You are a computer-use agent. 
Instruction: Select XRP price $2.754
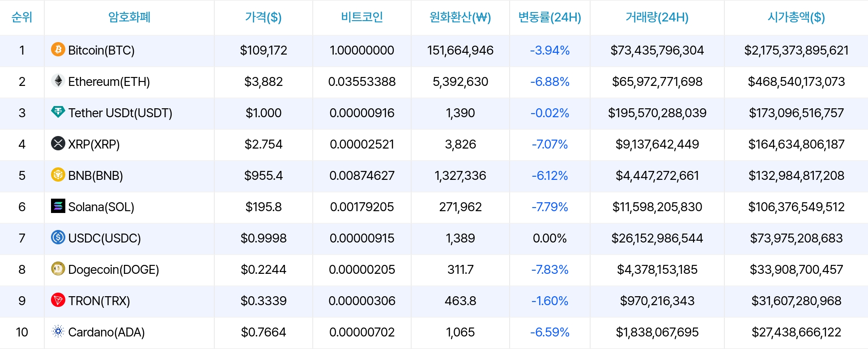[x=264, y=144]
